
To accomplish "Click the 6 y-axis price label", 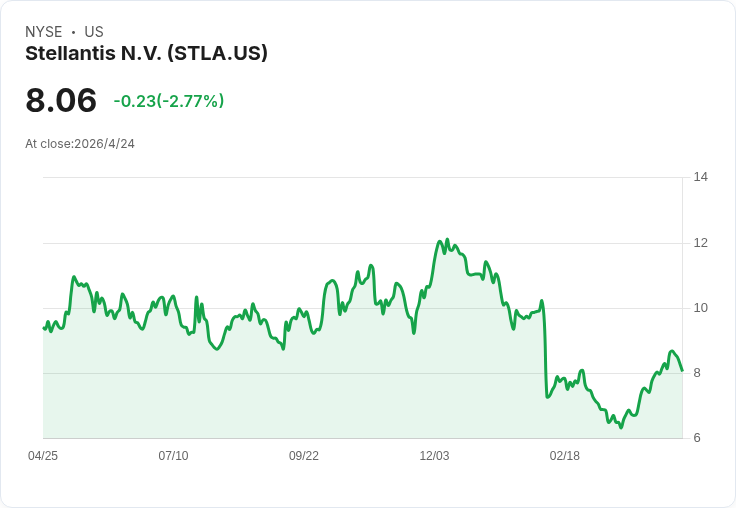I will click(697, 438).
